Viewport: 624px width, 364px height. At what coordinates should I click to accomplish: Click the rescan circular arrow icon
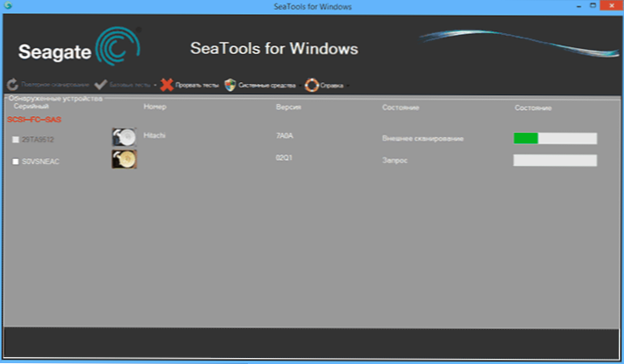[12, 85]
